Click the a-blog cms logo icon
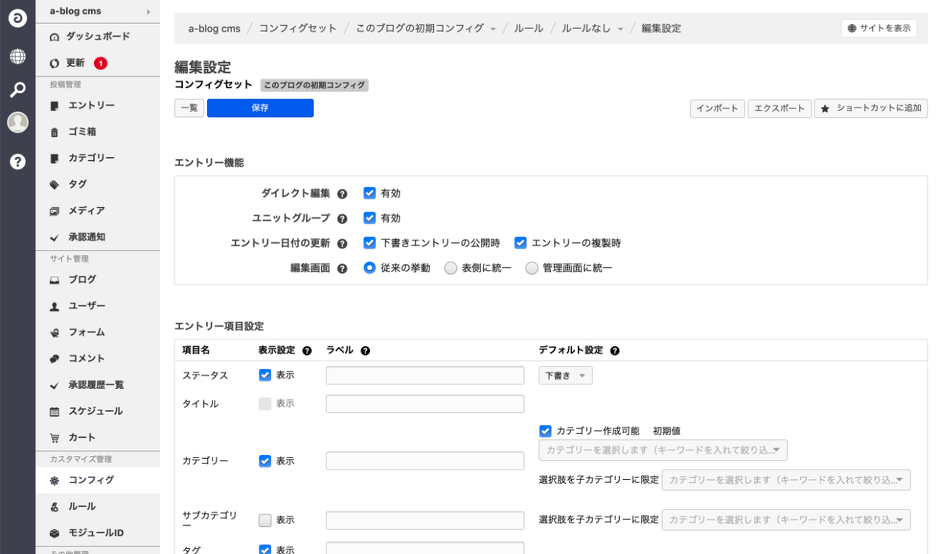This screenshot has width=940, height=554. click(x=17, y=18)
